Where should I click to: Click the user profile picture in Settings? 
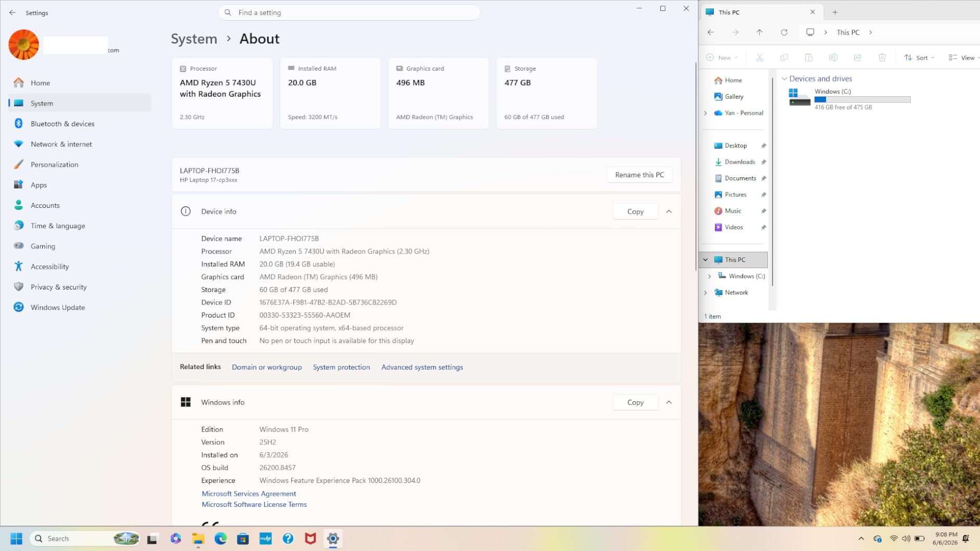pyautogui.click(x=23, y=44)
